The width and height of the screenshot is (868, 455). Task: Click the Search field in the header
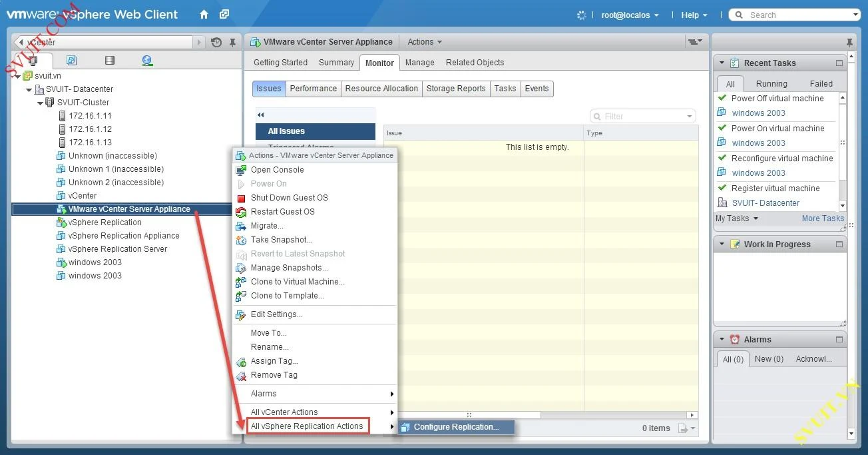coord(794,15)
